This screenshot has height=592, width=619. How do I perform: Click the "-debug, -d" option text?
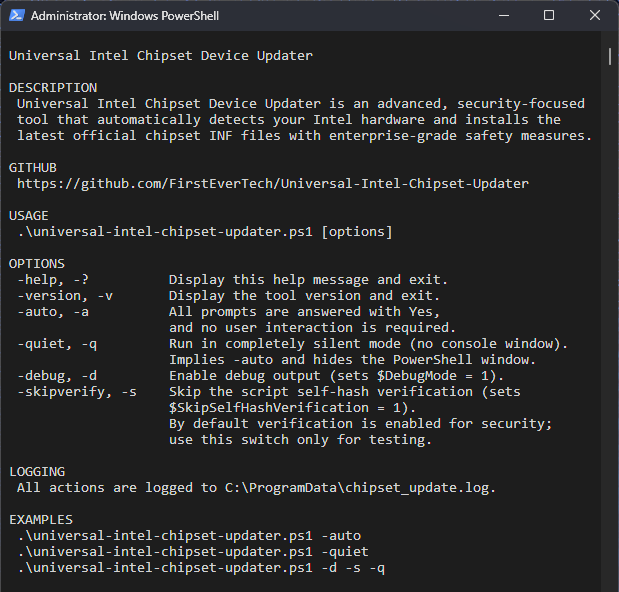56,376
